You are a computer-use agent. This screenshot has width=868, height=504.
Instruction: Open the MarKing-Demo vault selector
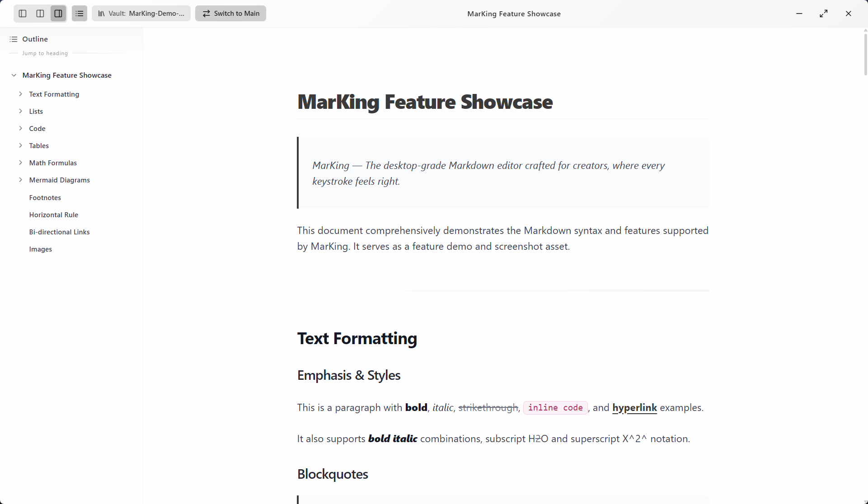tap(141, 14)
